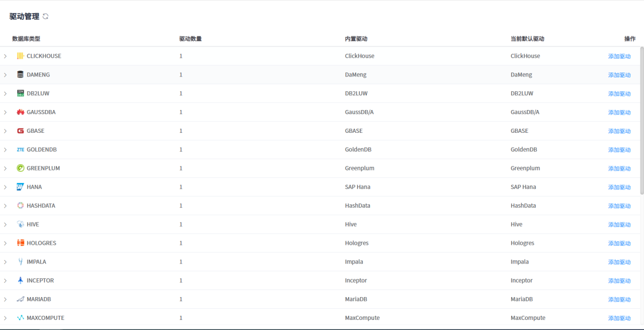The image size is (644, 330).
Task: Expand the GBASE row details
Action: point(6,131)
